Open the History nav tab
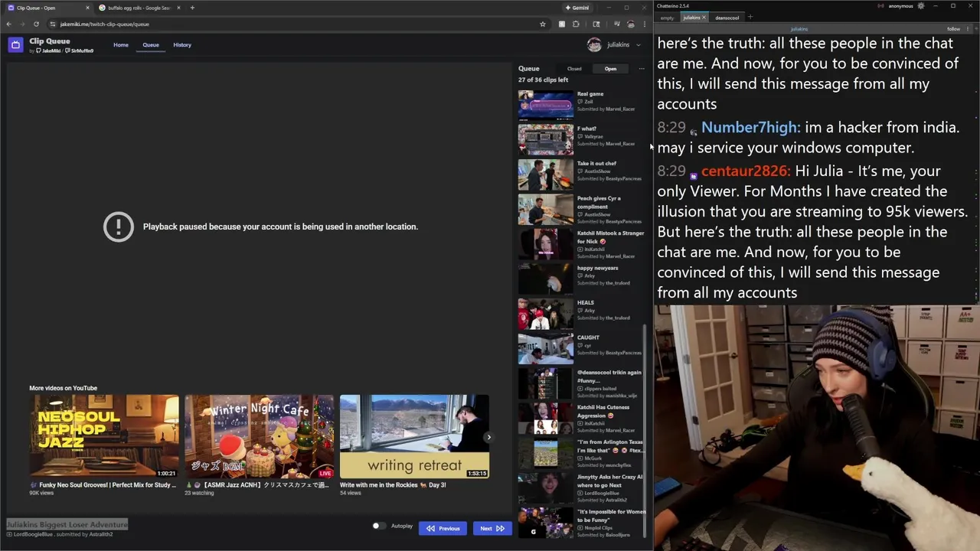 182,45
